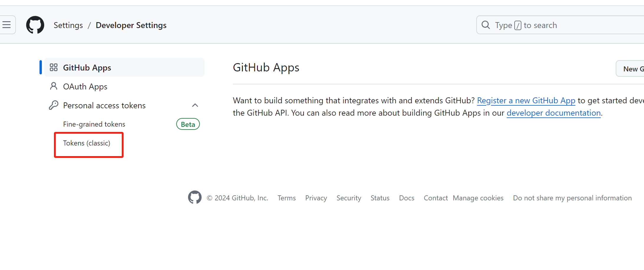Select Fine-grained tokens
This screenshot has height=270, width=644.
tap(94, 124)
